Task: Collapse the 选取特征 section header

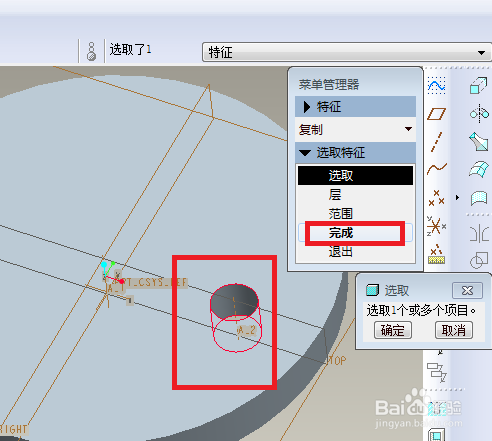Action: (x=355, y=153)
